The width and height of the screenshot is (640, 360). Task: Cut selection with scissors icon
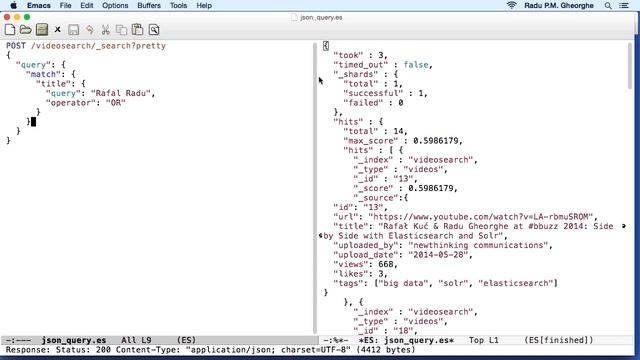coord(105,30)
